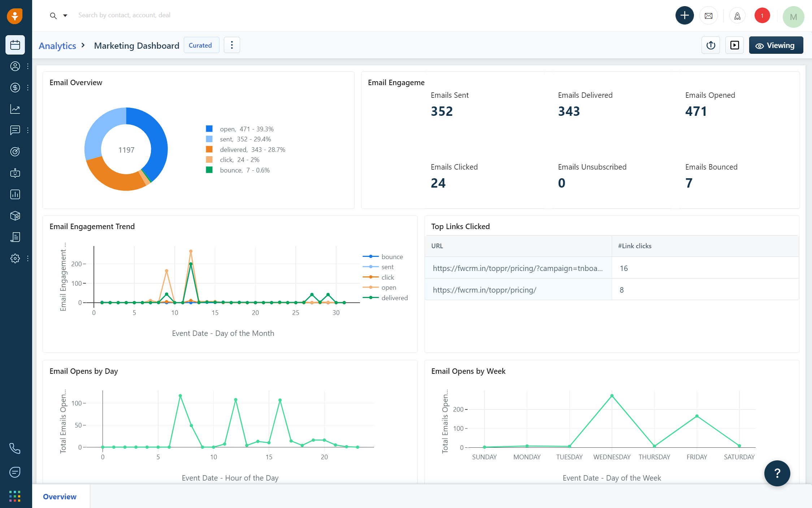Navigate back via the Analytics breadcrumb

coord(57,45)
